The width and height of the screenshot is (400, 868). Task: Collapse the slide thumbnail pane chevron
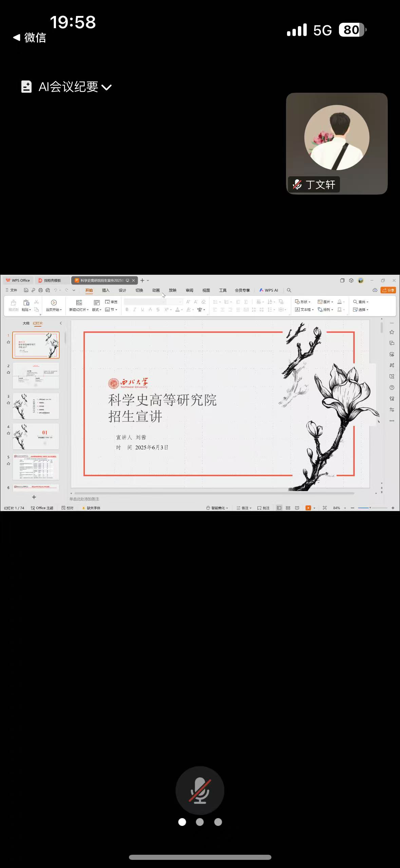[x=61, y=323]
